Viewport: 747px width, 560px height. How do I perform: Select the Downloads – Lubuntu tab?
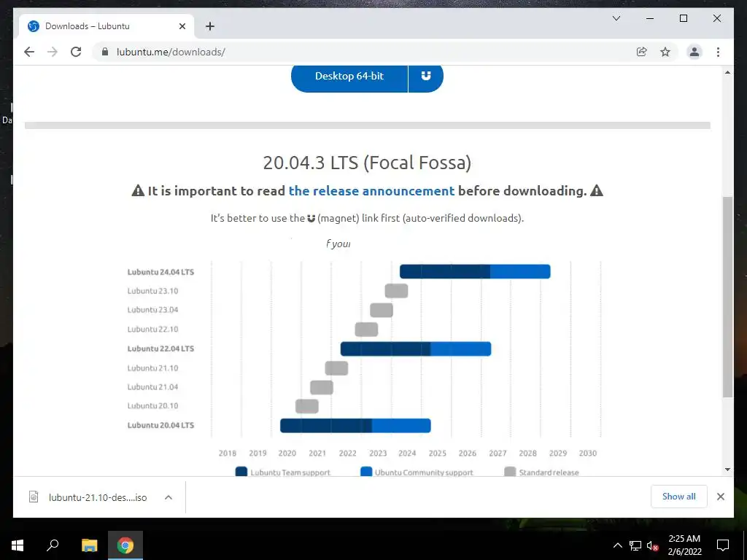click(x=107, y=26)
